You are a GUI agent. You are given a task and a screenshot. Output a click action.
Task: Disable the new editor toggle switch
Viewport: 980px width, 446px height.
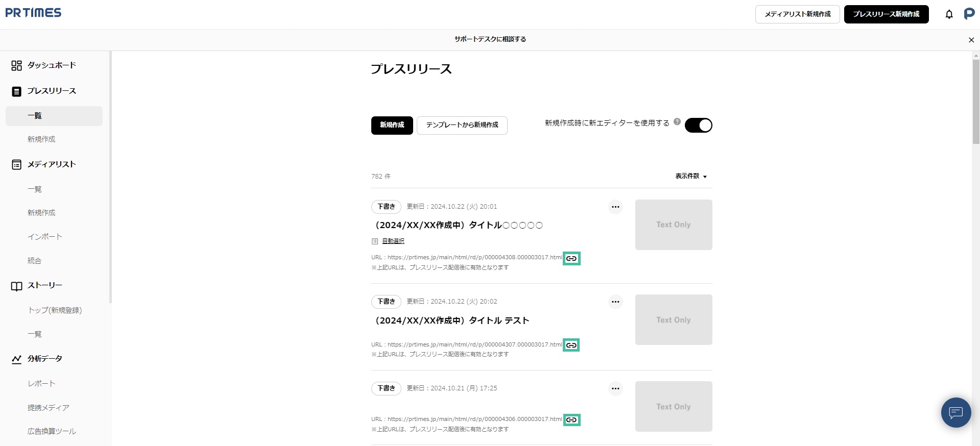pos(698,125)
